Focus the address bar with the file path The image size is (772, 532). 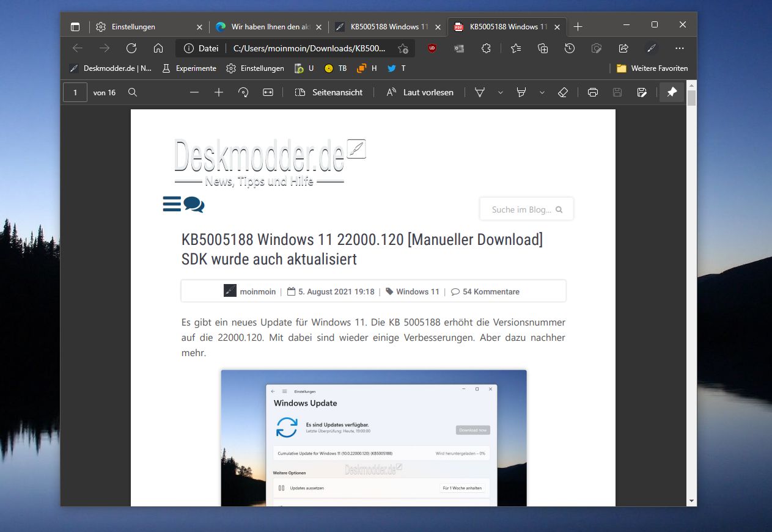(x=309, y=48)
